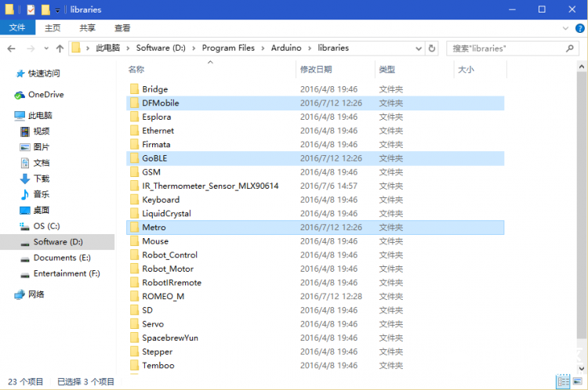Select the IR_Thermometer_Sensor_MLX90614 folder icon
The width and height of the screenshot is (588, 390).
pos(134,186)
